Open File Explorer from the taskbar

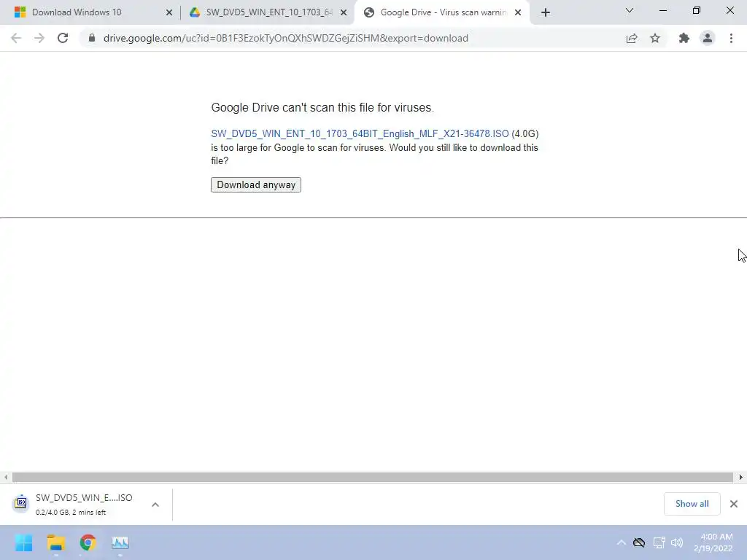[x=55, y=542]
